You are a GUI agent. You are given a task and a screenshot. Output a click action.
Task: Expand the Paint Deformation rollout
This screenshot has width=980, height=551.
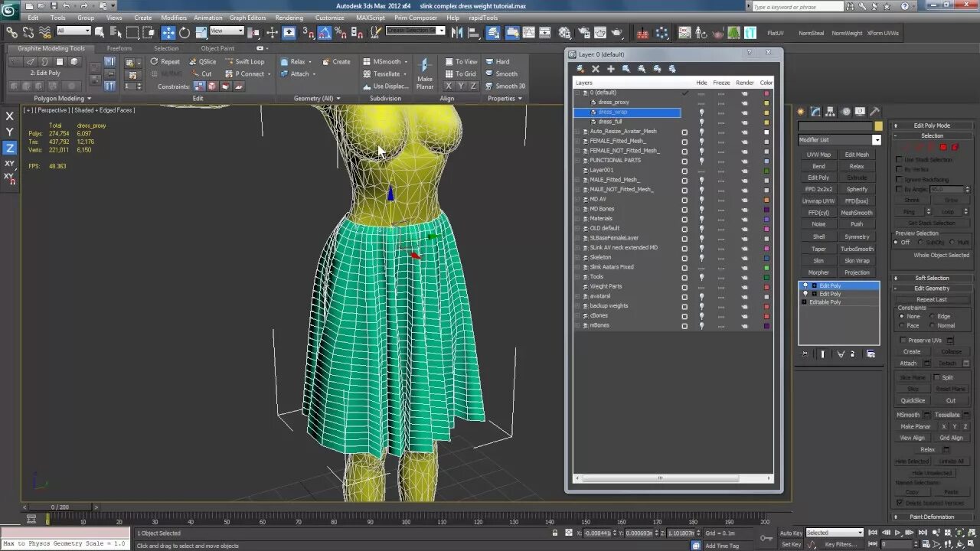(932, 517)
